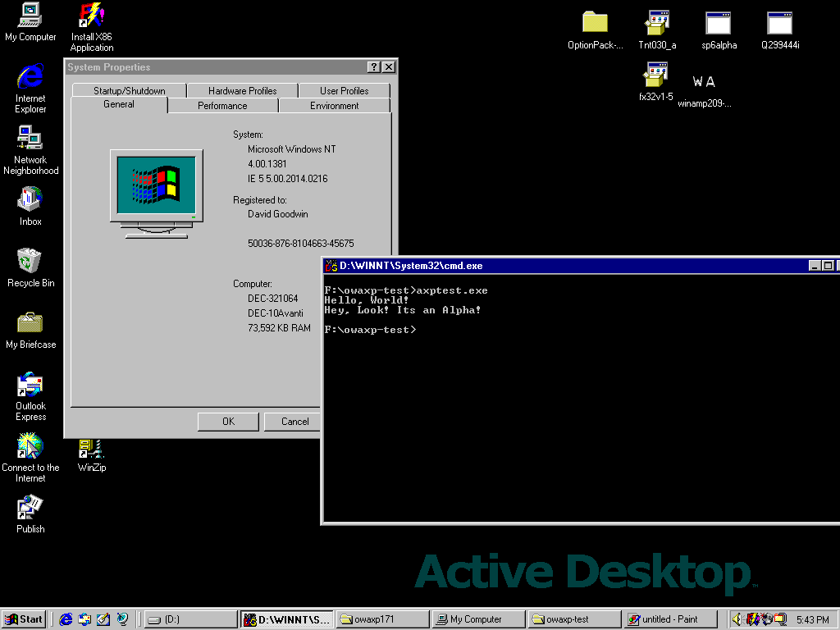Open the Start menu
Screen dimensions: 840x630
coord(24,619)
